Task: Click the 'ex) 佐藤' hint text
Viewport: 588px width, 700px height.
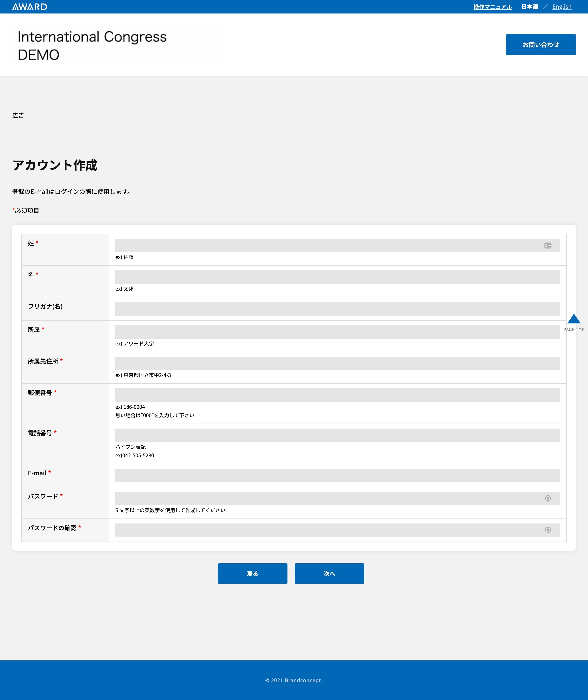Action: pyautogui.click(x=124, y=257)
